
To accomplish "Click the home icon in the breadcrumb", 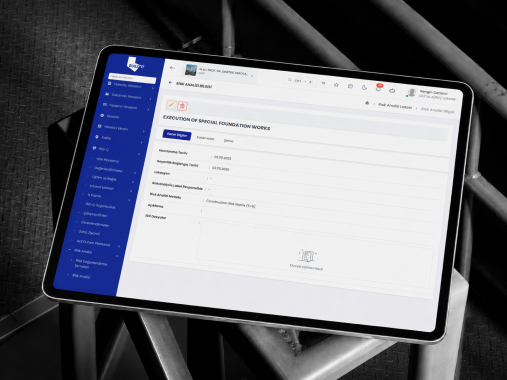I will pyautogui.click(x=367, y=103).
